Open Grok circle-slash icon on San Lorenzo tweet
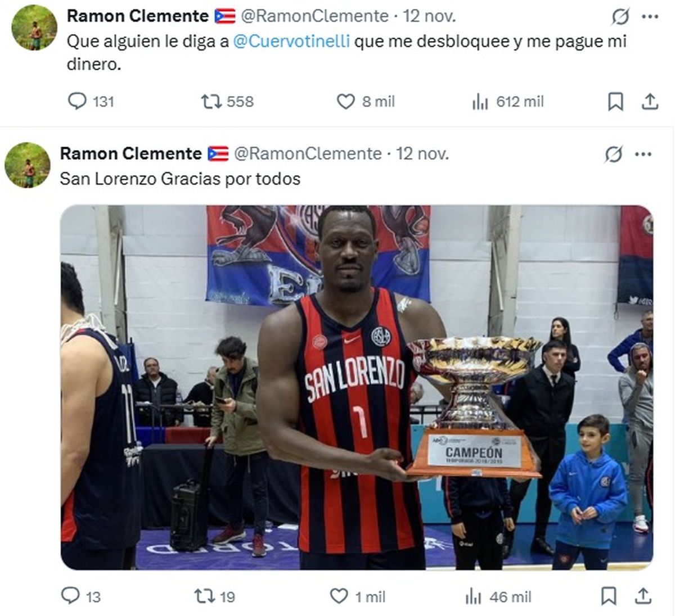Screen dimensions: 675x616 (614, 155)
